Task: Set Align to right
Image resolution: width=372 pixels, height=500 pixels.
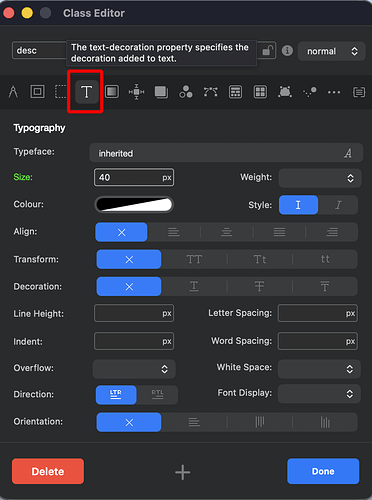Action: pyautogui.click(x=332, y=232)
